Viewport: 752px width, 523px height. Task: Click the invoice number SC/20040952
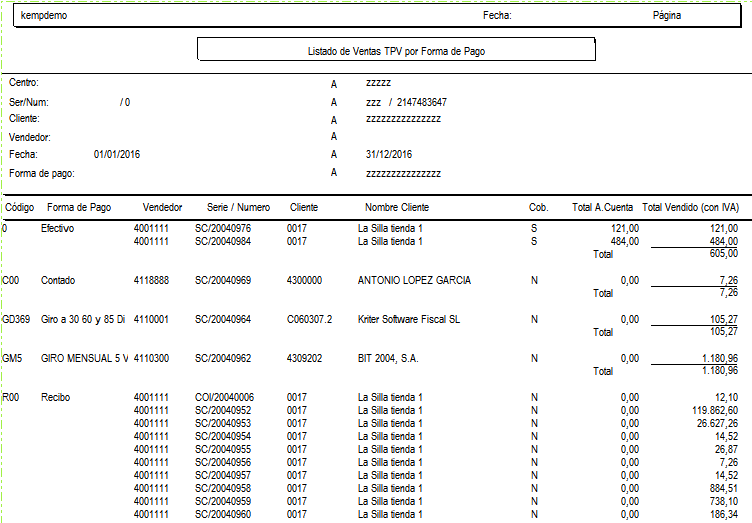coord(223,410)
